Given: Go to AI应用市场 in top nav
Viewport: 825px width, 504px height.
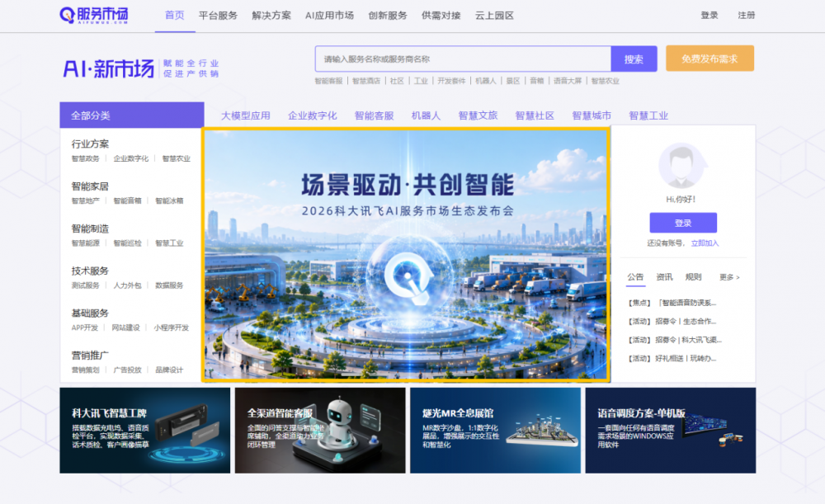Looking at the screenshot, I should 329,15.
